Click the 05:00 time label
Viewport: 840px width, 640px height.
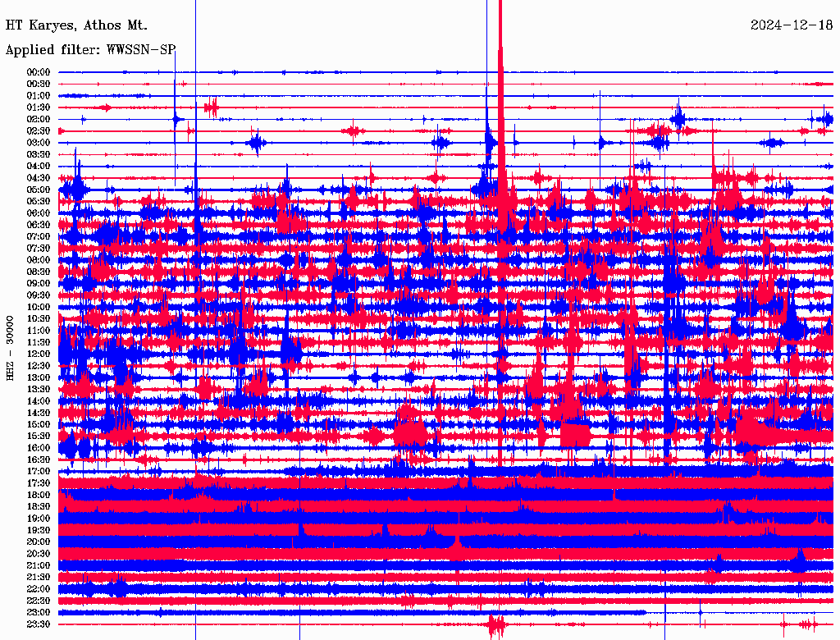click(39, 190)
